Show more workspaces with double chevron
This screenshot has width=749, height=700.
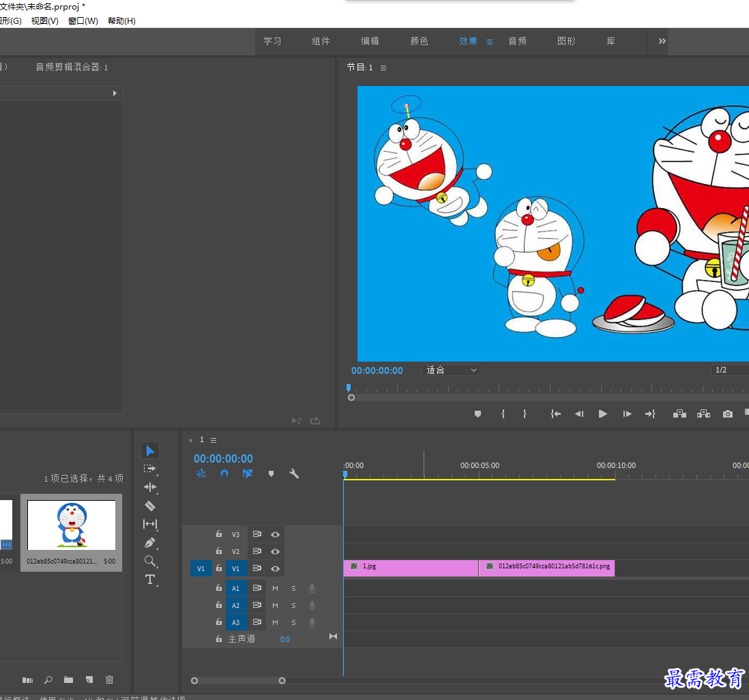[x=662, y=41]
